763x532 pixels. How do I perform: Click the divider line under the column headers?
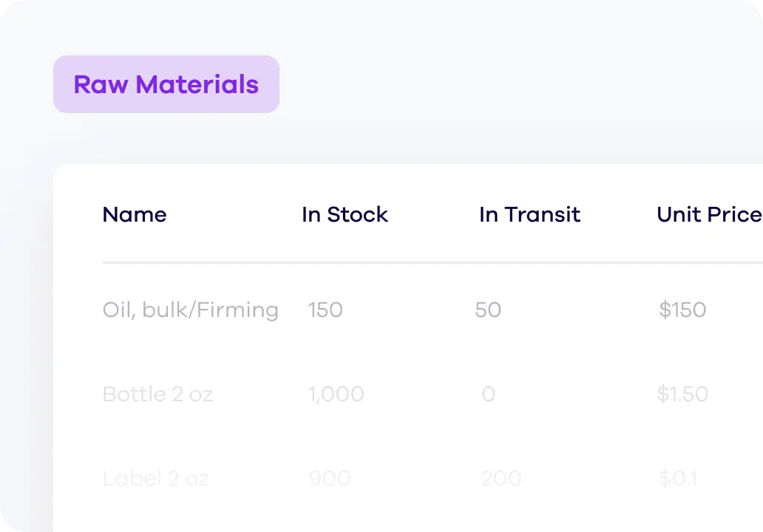[x=429, y=262]
